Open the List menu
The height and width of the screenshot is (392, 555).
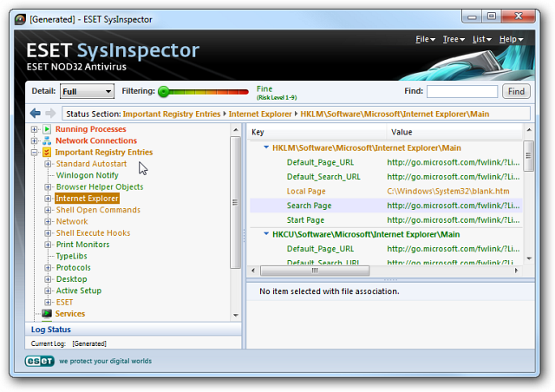click(482, 39)
